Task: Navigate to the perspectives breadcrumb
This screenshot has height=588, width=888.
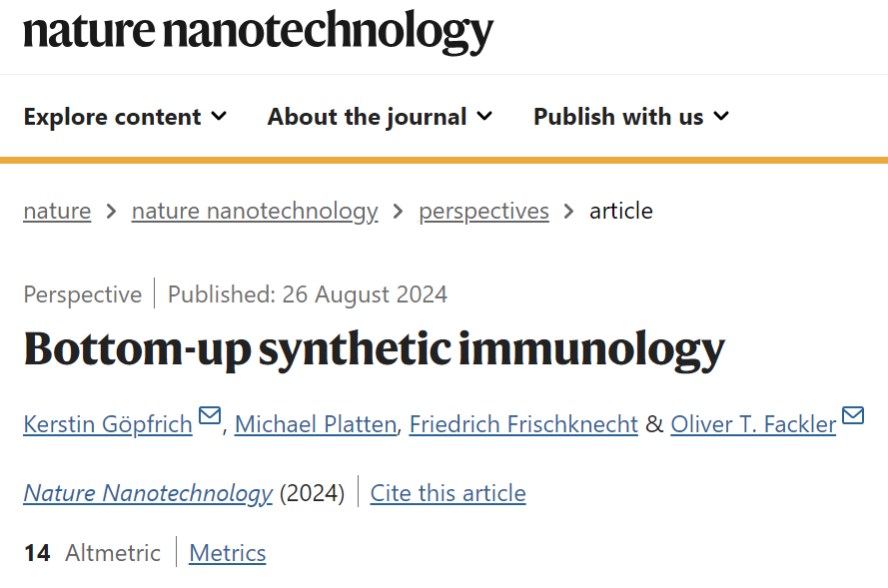Action: 483,211
